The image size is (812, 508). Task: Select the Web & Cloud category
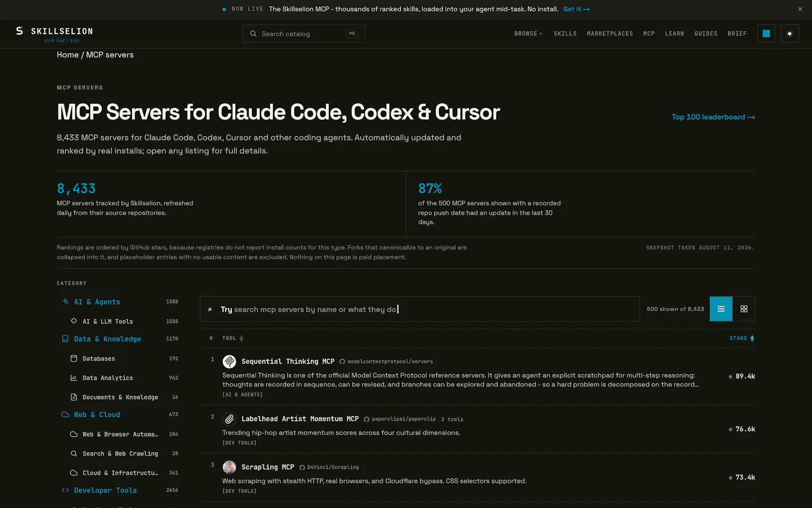point(97,415)
